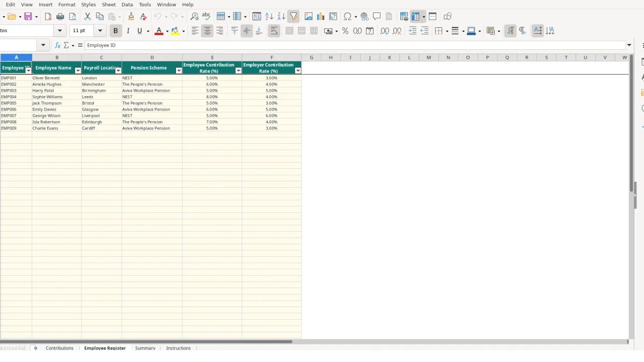The height and width of the screenshot is (362, 644).
Task: Format cells as date
Action: tap(369, 31)
